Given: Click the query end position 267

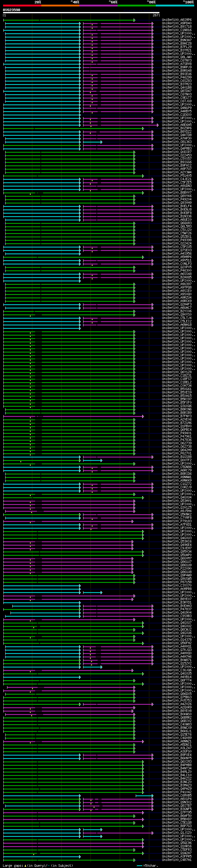Looking at the screenshot, I should point(155,15).
